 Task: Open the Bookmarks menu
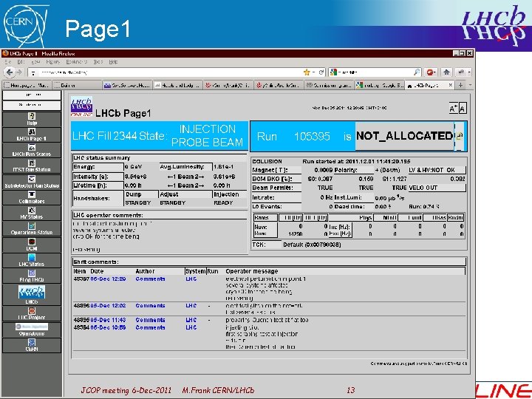pyautogui.click(x=77, y=62)
